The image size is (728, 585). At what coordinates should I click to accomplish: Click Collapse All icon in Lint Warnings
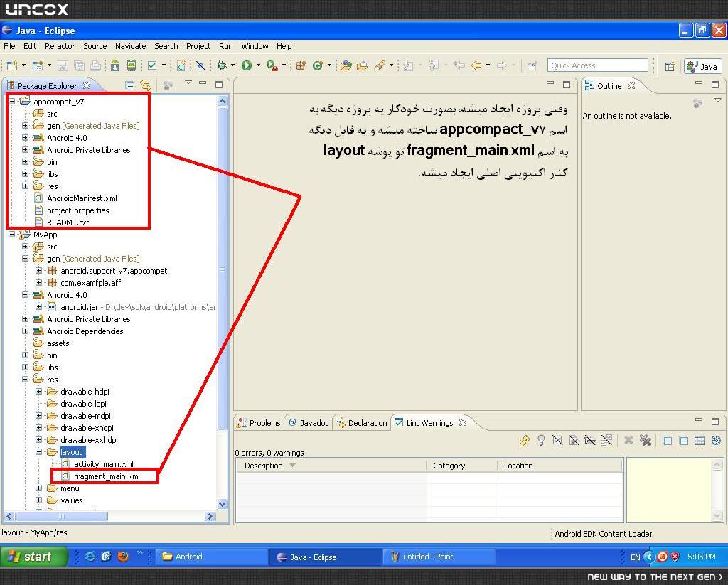click(x=684, y=440)
